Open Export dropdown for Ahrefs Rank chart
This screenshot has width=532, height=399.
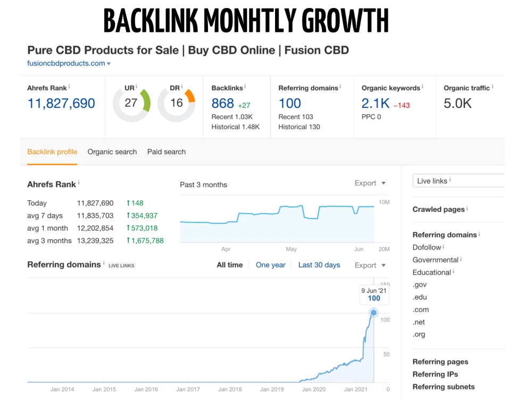coord(370,183)
